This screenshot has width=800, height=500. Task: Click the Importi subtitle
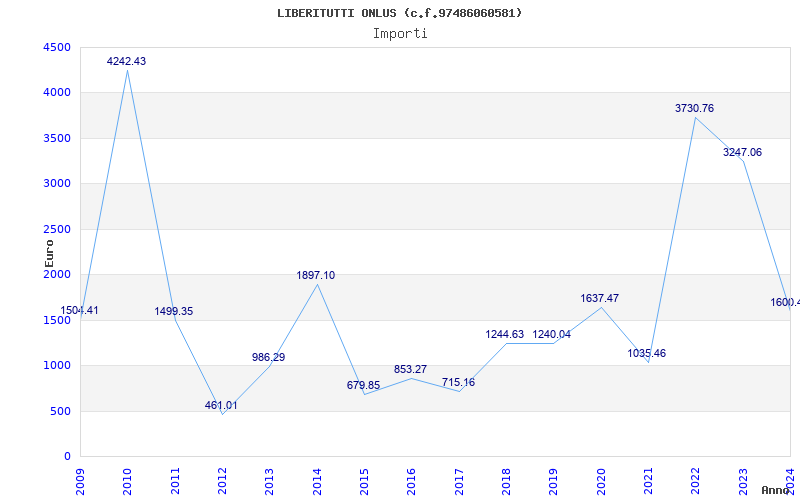400,34
